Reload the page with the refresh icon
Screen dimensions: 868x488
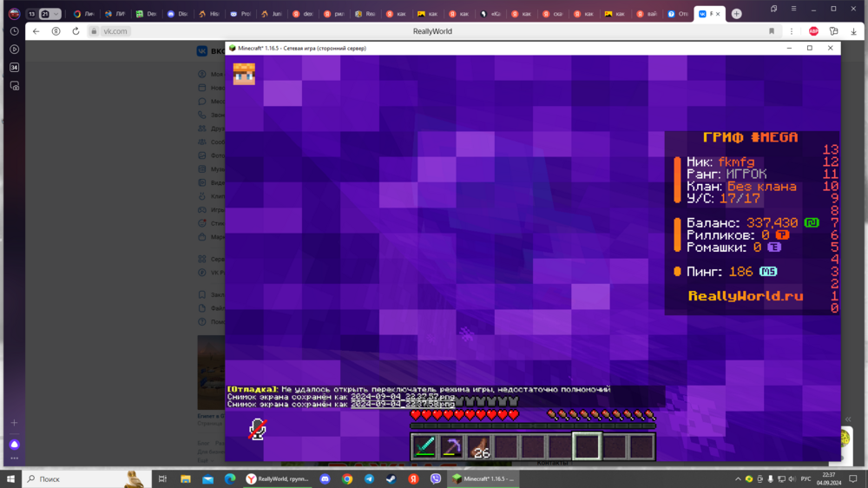coord(76,31)
